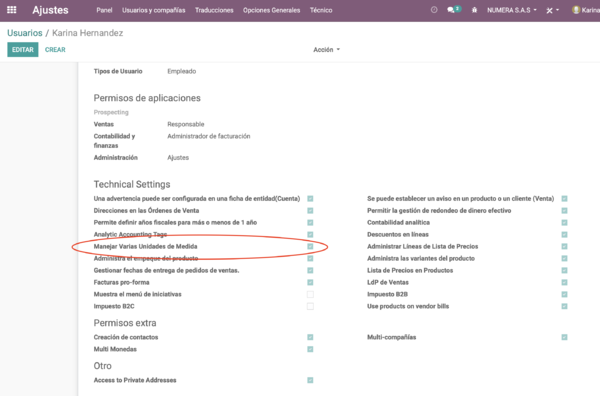Open the developer tools wrench dropdown
600x396 pixels.
coord(552,10)
